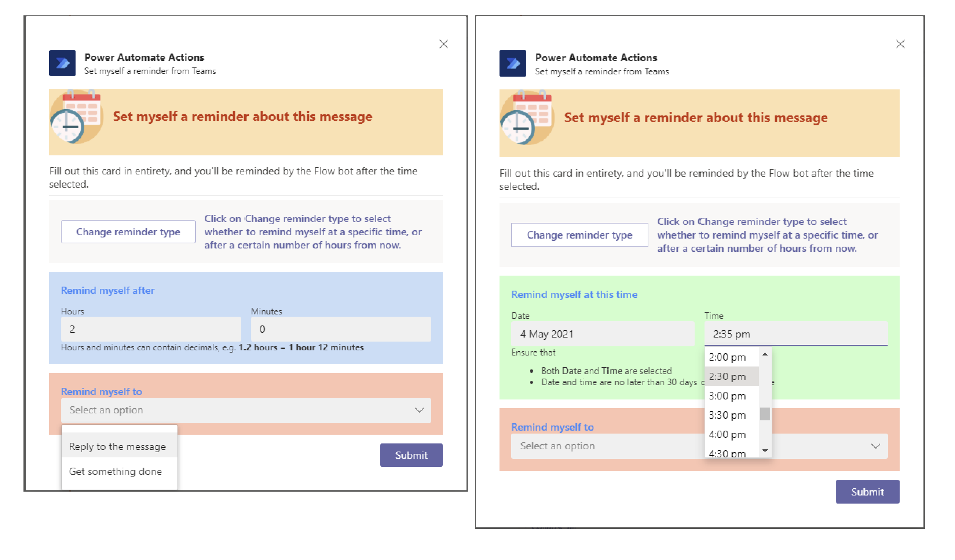
Task: Click the scroll-down arrow in the time list
Action: (x=765, y=450)
